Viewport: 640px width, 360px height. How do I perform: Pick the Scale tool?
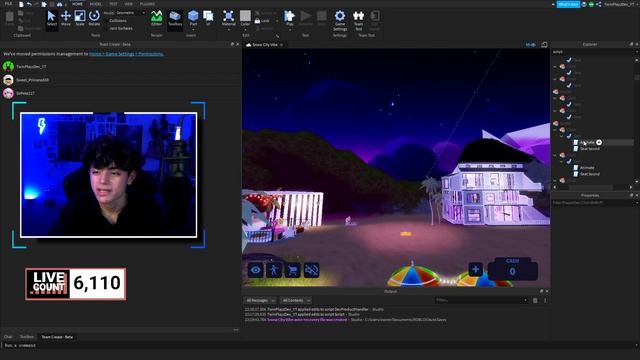tap(80, 18)
